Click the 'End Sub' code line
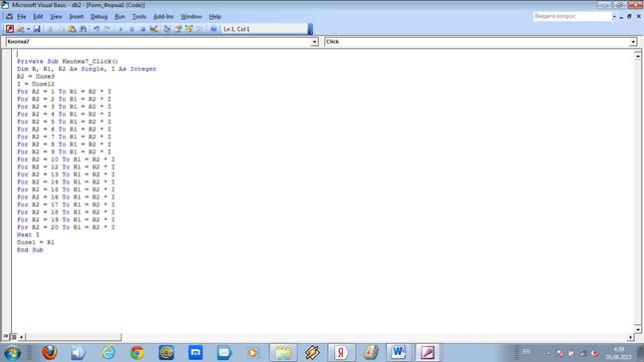Screen dimensions: 644x362 [30, 250]
